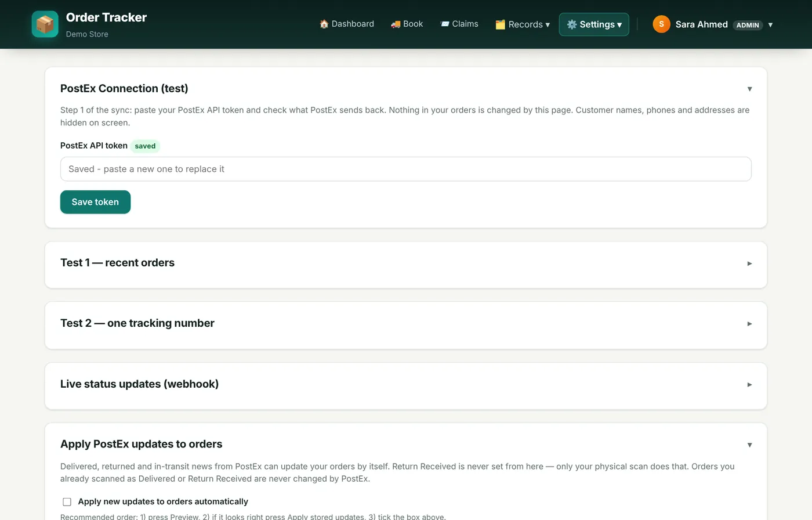Click the gear icon in Settings
Image resolution: width=812 pixels, height=520 pixels.
coord(572,24)
